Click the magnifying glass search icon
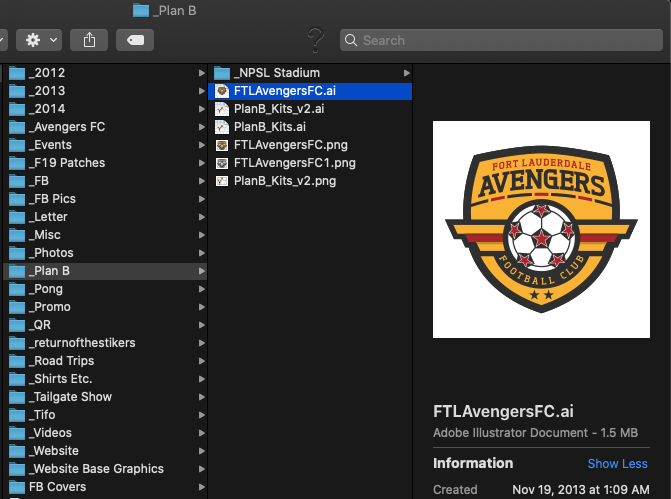This screenshot has width=671, height=499. tap(350, 40)
